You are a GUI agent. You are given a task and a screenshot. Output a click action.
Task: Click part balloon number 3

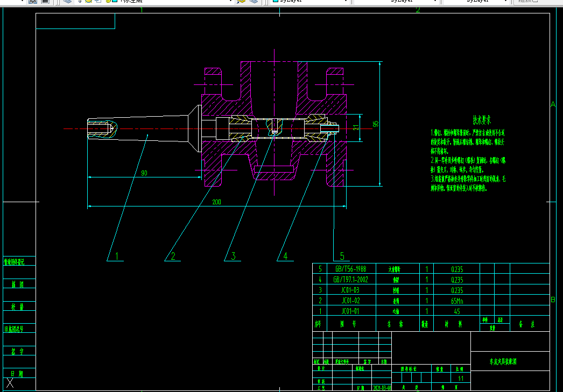[x=233, y=256]
